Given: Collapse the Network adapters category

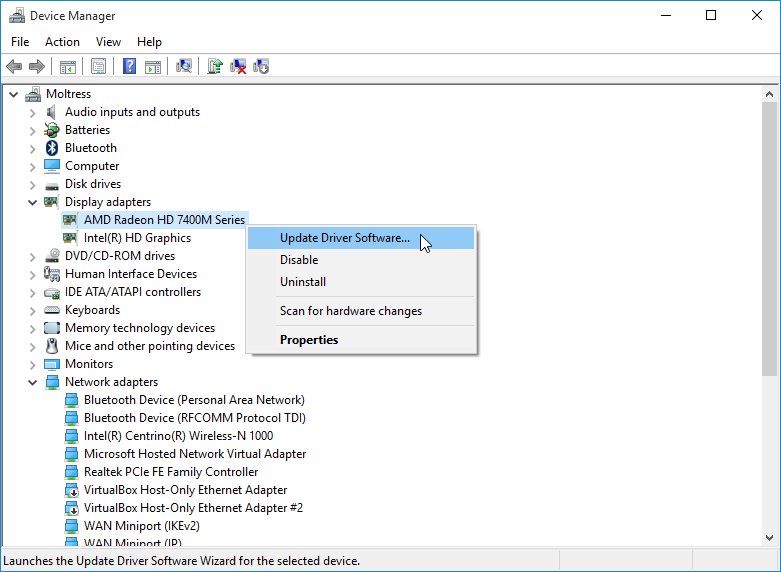Looking at the screenshot, I should pyautogui.click(x=33, y=382).
